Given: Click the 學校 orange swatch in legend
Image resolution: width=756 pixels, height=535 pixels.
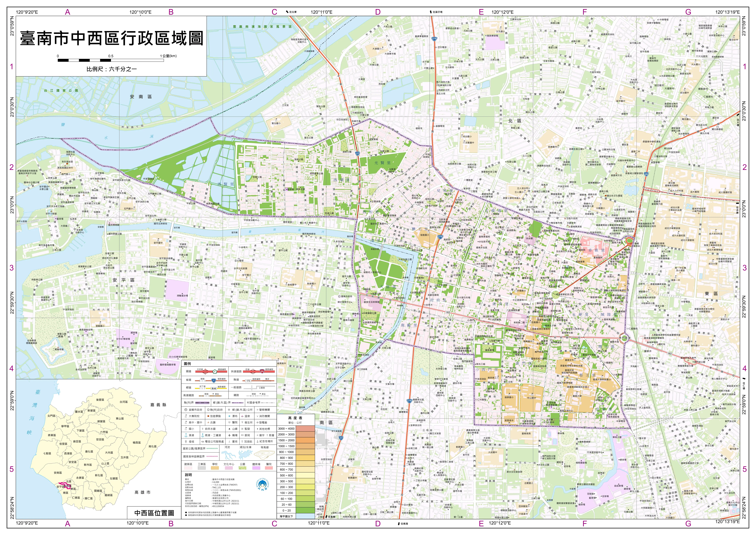Looking at the screenshot, I should pyautogui.click(x=215, y=468).
